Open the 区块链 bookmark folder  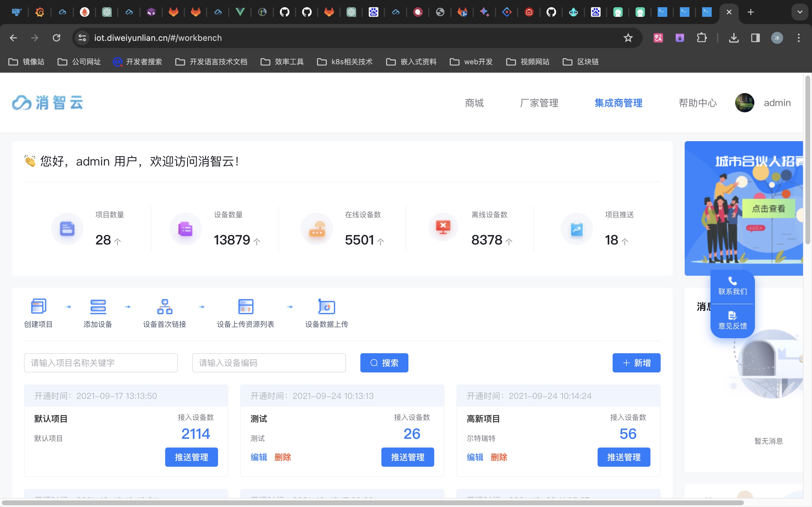point(581,62)
